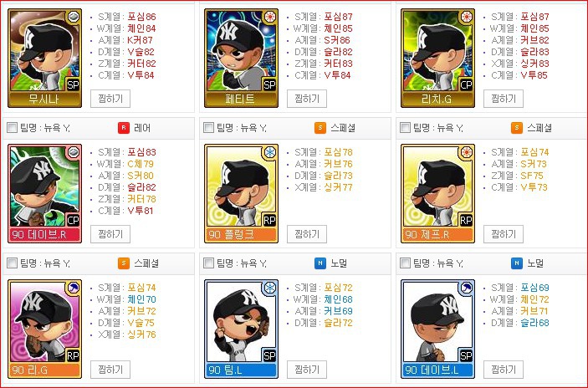Viewport: 588px width, 388px height.
Task: Select the checkbox above 90 데이브.L card
Action: click(x=405, y=263)
